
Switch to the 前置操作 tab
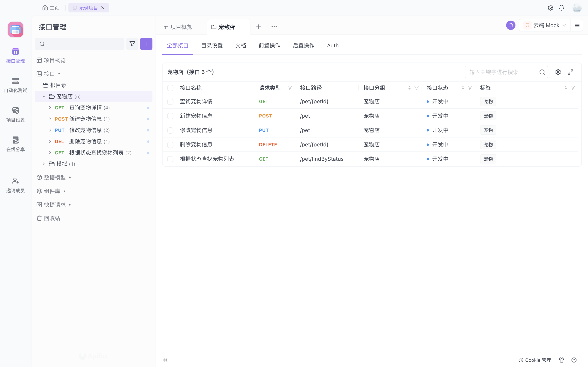269,46
